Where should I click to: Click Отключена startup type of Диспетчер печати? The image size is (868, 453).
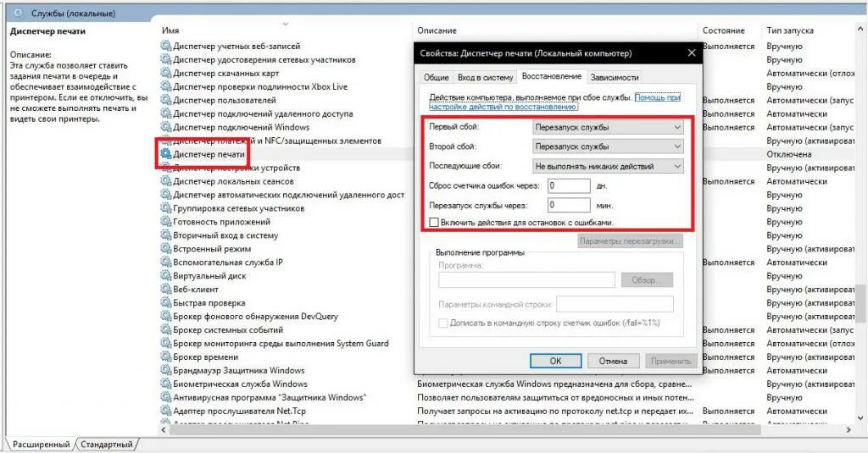(789, 154)
